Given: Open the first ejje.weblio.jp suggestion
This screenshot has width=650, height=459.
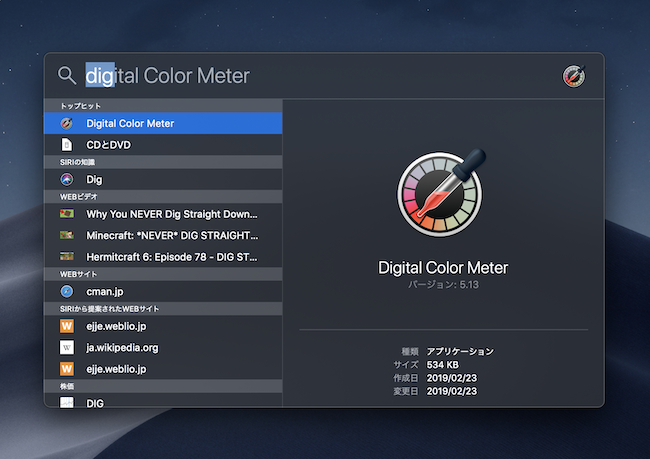Looking at the screenshot, I should 163,326.
